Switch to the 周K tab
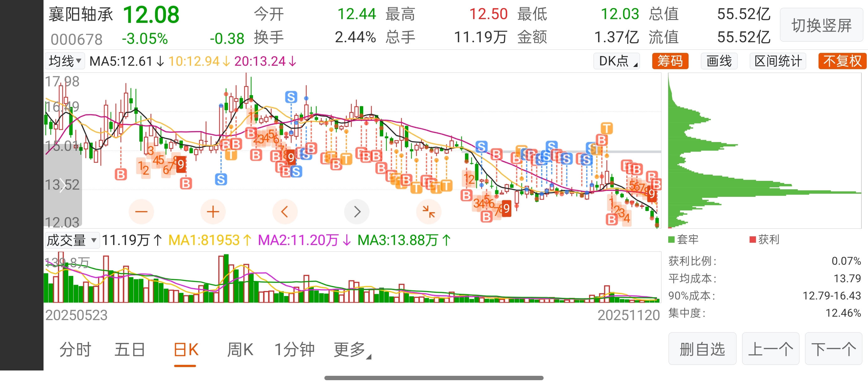Image resolution: width=868 pixels, height=388 pixels. coord(240,350)
